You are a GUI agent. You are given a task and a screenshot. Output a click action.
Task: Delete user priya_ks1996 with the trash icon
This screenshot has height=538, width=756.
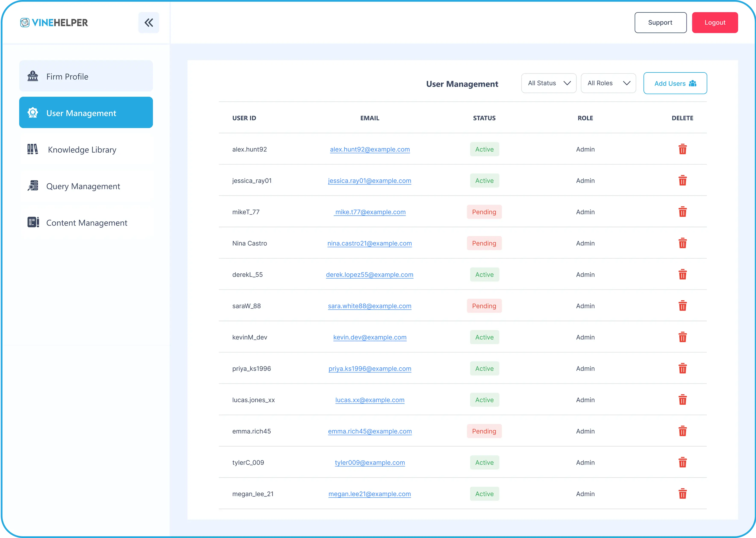pyautogui.click(x=682, y=368)
